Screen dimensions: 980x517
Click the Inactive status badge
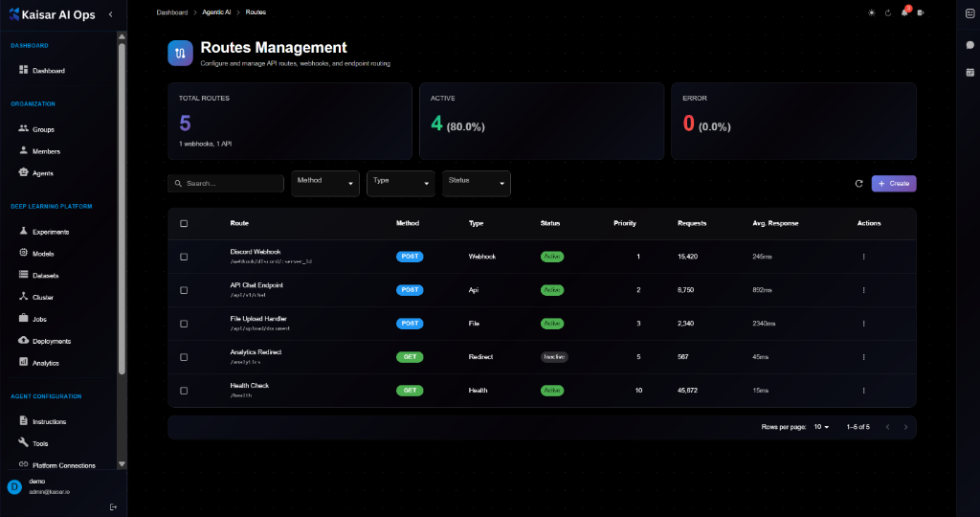pos(554,357)
